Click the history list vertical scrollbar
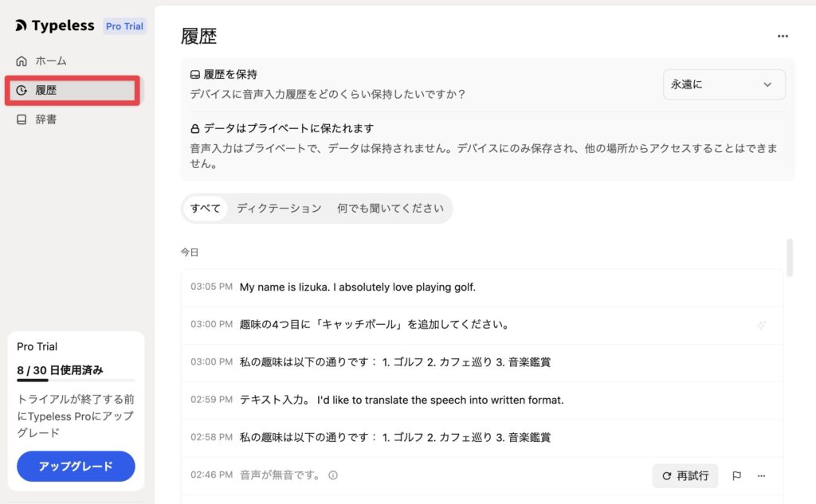816x504 pixels. pos(790,257)
